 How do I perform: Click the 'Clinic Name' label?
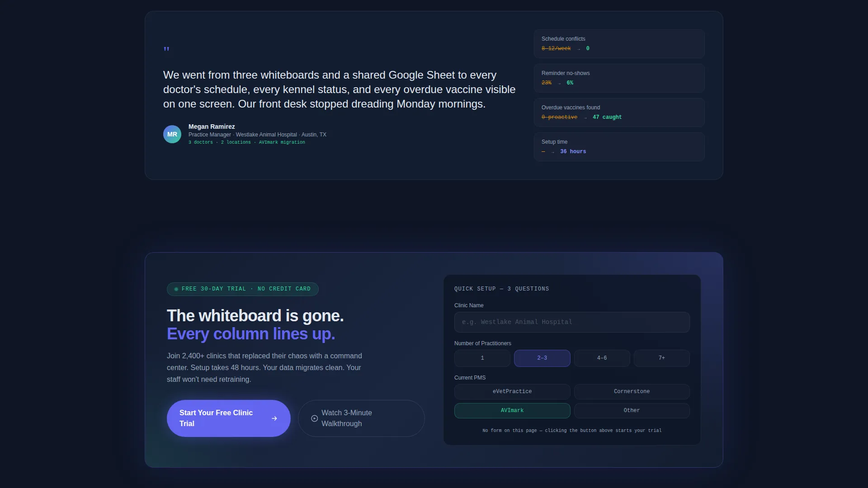click(469, 305)
